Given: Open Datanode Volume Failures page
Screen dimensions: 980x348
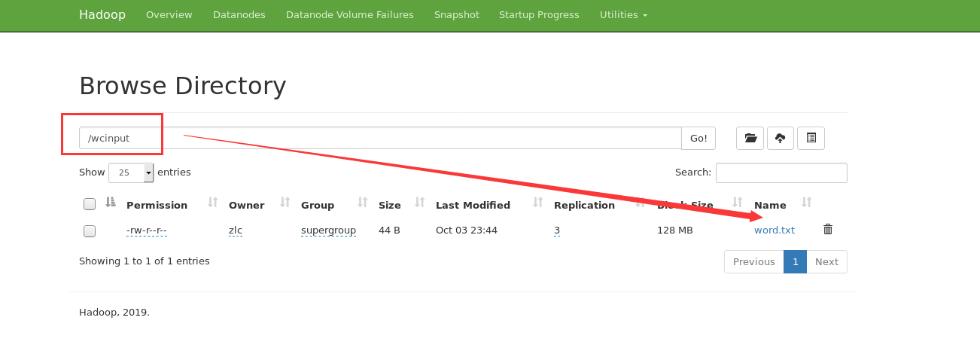Looking at the screenshot, I should tap(350, 15).
